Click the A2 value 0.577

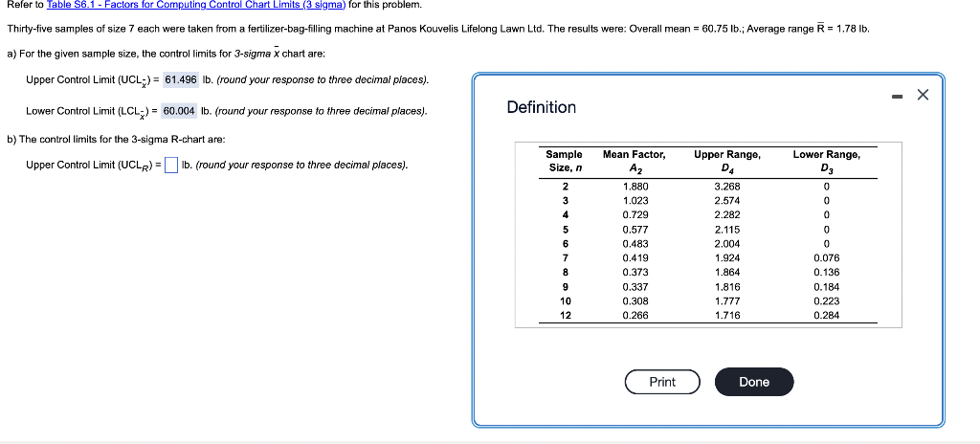pos(635,230)
